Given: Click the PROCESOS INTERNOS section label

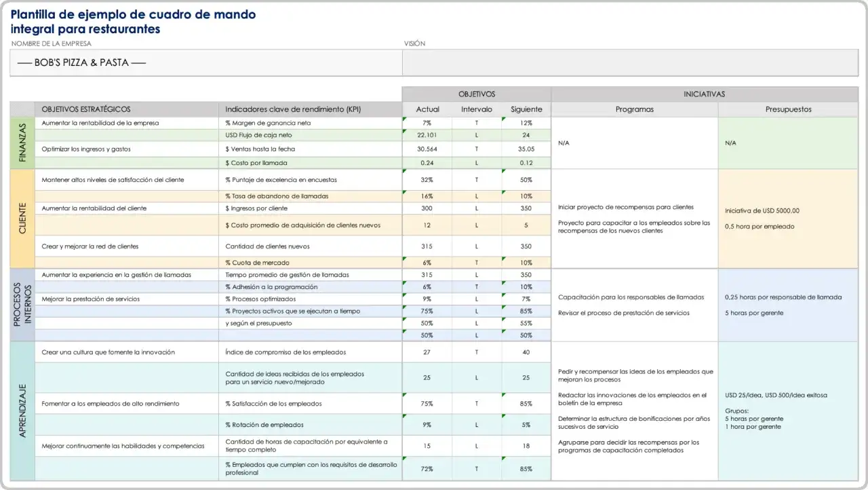Looking at the screenshot, I should (22, 305).
